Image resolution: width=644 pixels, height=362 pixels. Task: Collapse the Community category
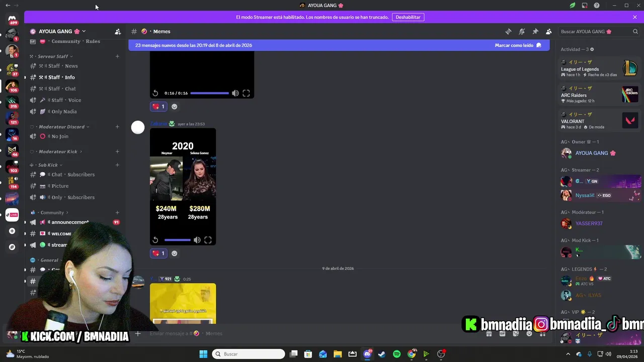[x=49, y=213]
